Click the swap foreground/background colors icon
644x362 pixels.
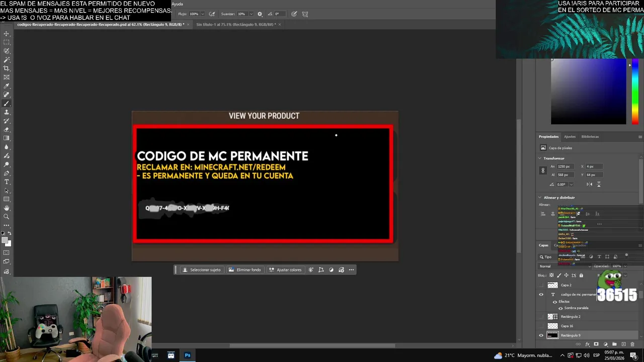click(10, 234)
